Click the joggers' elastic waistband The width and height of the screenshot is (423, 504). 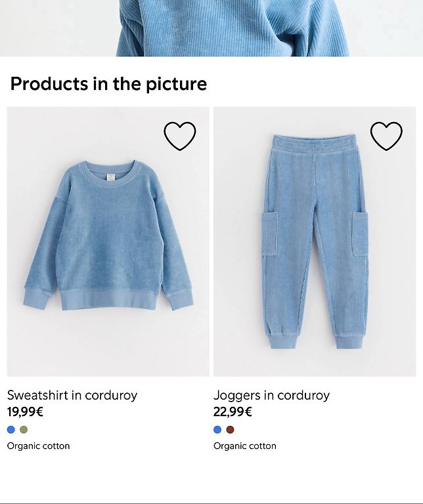tap(314, 143)
